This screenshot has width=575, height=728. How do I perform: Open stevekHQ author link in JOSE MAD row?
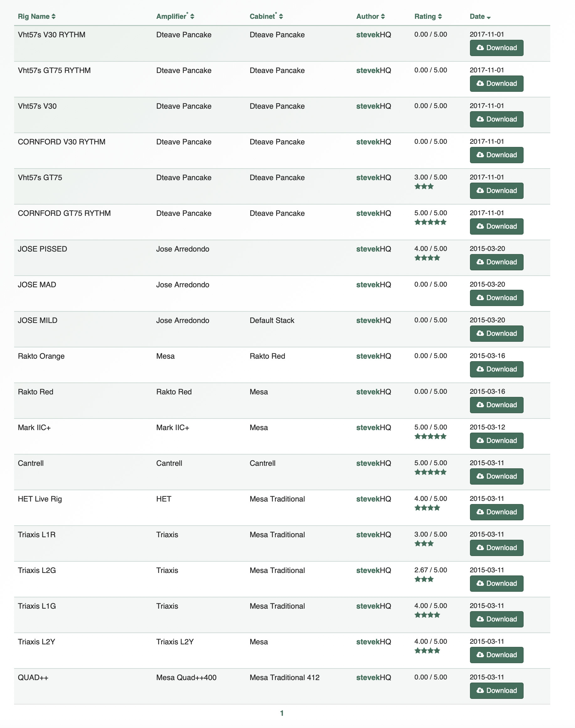pos(373,285)
